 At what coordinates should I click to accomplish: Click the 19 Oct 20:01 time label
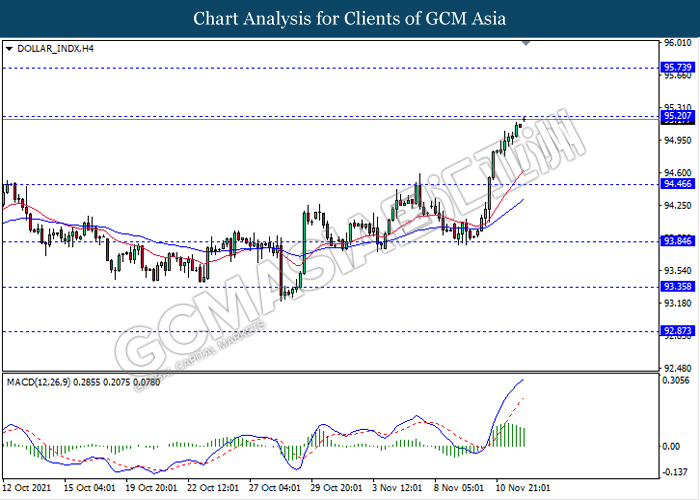pyautogui.click(x=151, y=488)
